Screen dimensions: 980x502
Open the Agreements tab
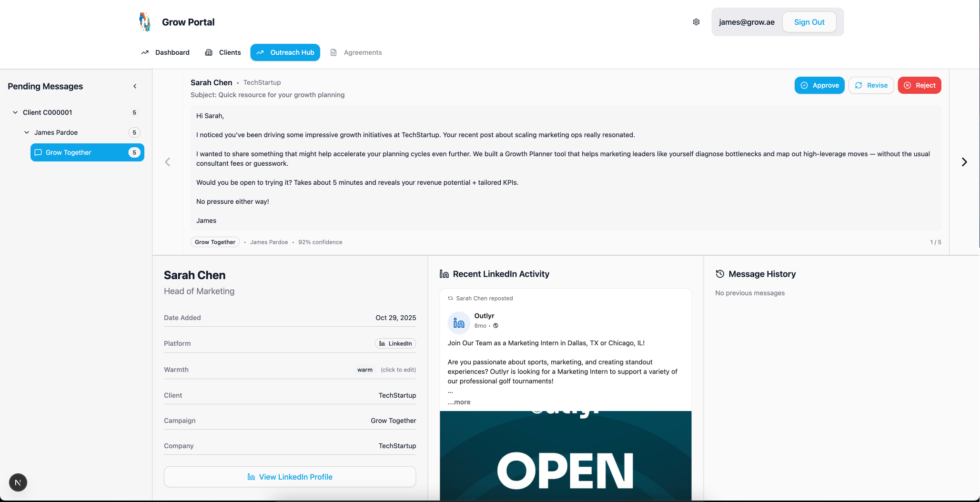pos(356,52)
